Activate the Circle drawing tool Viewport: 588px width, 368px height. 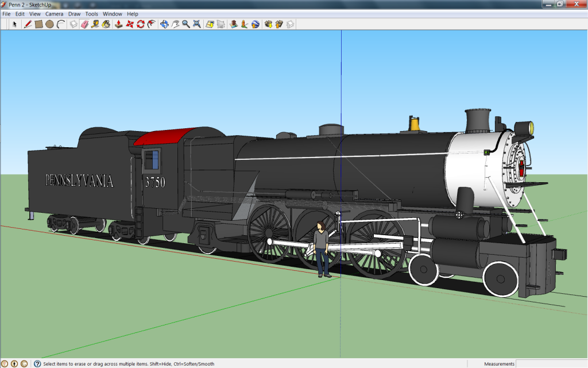coord(49,24)
